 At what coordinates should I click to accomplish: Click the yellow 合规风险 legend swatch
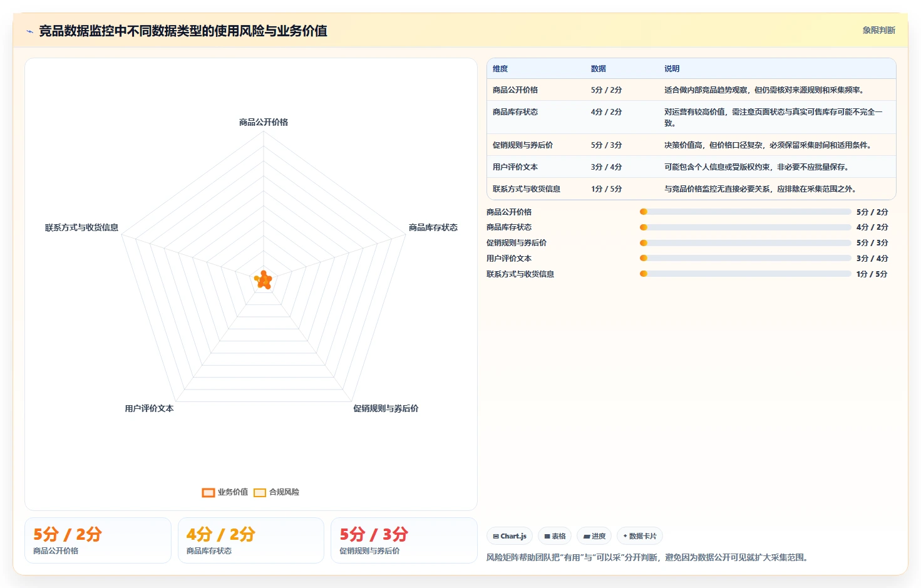click(260, 493)
